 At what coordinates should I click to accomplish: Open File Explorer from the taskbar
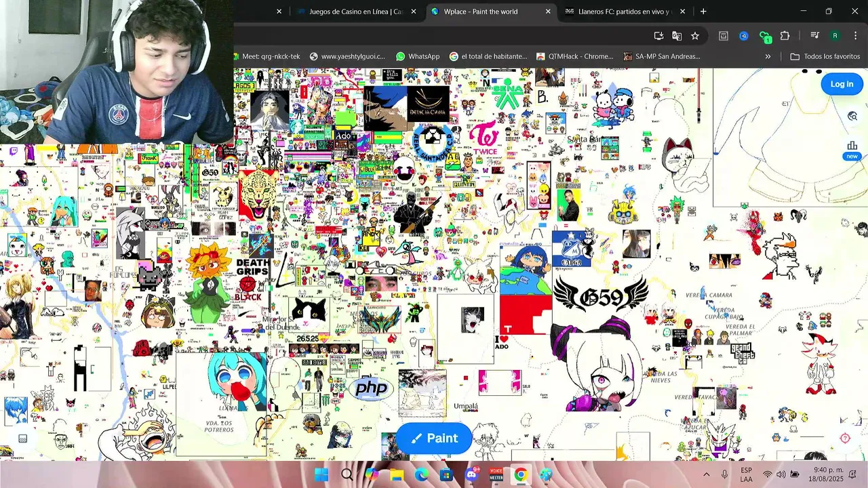[x=396, y=474]
